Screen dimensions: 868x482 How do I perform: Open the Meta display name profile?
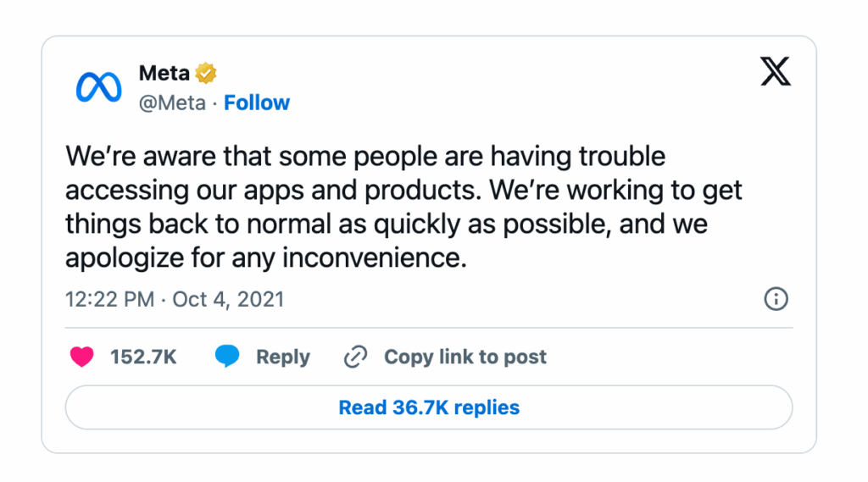[x=164, y=74]
